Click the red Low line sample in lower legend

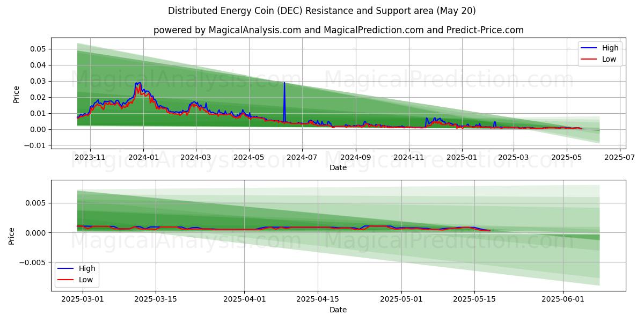(66, 280)
